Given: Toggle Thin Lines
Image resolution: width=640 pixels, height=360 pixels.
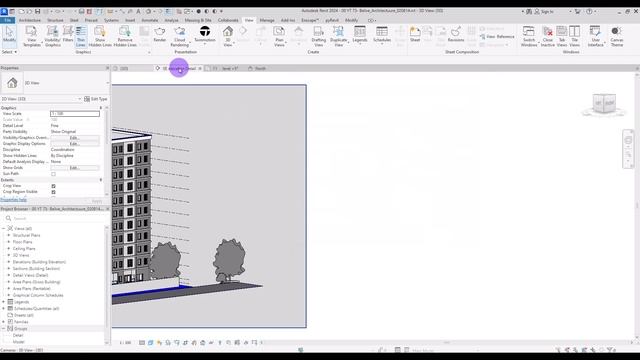Looking at the screenshot, I should (81, 36).
